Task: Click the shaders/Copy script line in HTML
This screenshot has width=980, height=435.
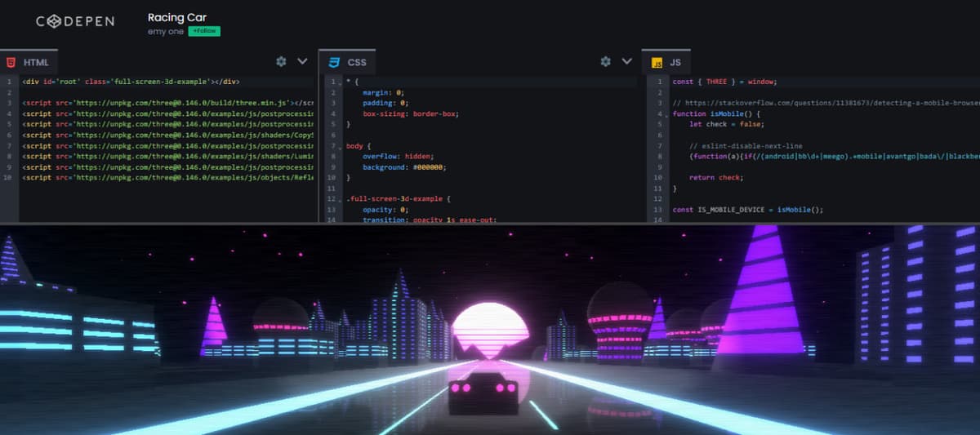Action: point(168,135)
